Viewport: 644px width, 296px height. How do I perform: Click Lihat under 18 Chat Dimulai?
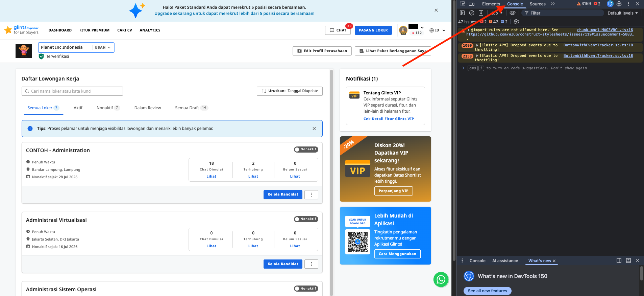pyautogui.click(x=212, y=177)
